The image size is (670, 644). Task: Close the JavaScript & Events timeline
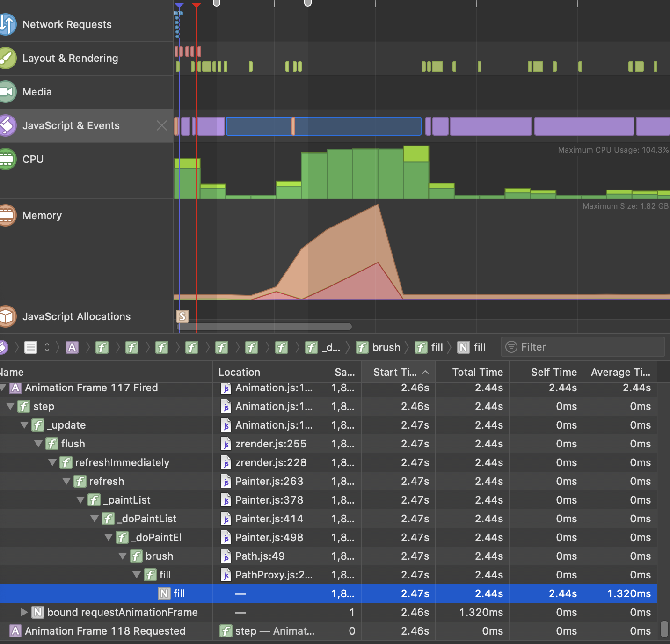tap(162, 125)
